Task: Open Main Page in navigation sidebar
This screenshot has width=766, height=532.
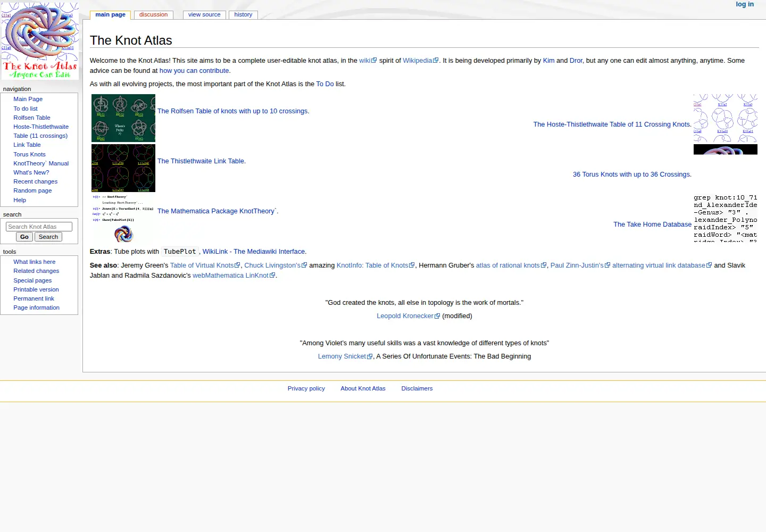Action: (x=28, y=99)
